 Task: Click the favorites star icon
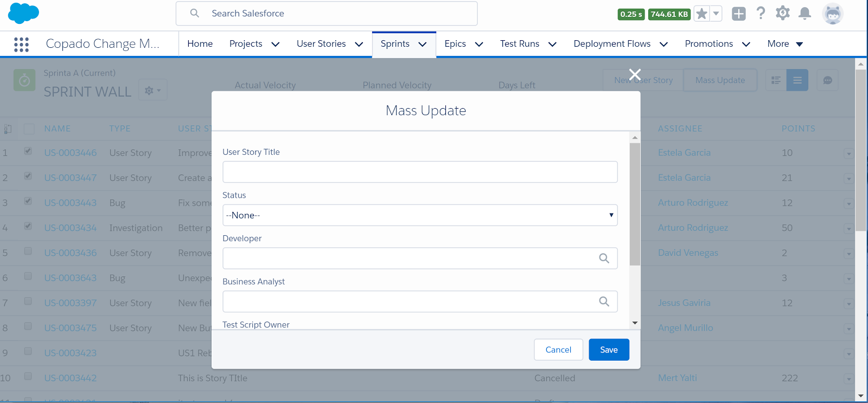[x=701, y=14]
